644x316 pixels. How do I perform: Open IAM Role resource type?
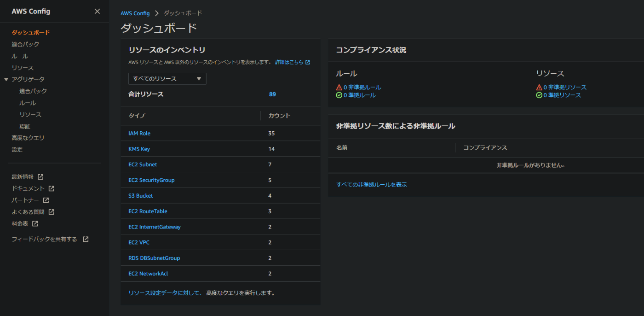(139, 134)
